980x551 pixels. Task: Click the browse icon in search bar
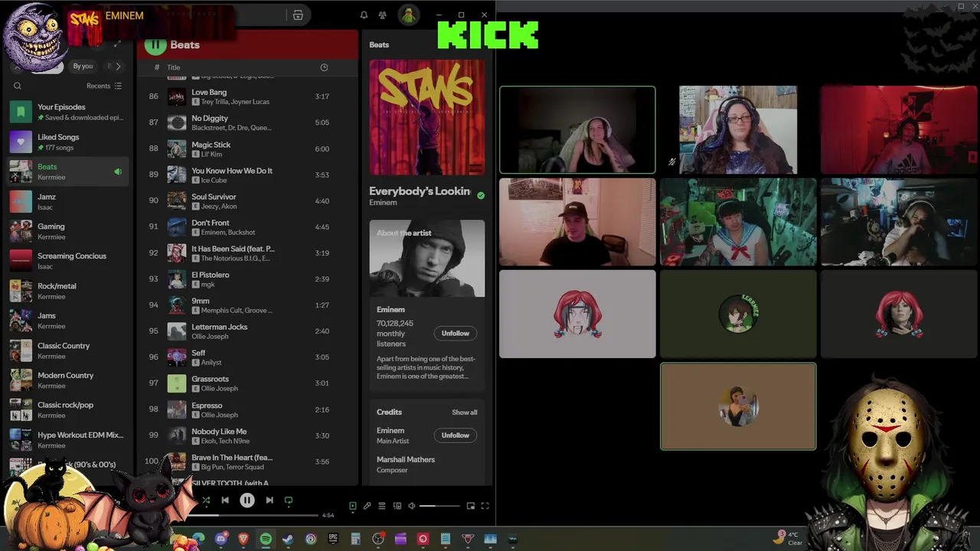click(x=298, y=15)
